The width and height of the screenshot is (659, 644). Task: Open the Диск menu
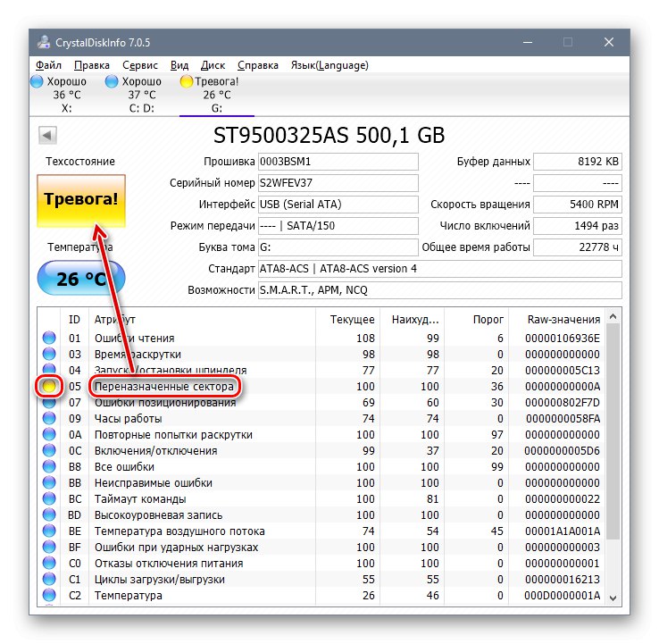(213, 65)
